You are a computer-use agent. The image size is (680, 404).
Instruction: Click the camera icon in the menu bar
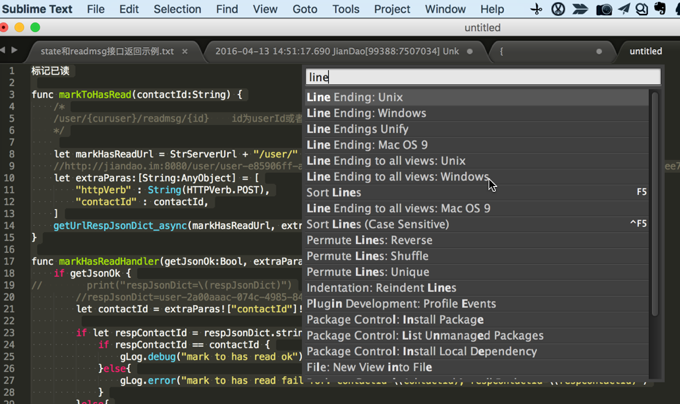click(604, 9)
